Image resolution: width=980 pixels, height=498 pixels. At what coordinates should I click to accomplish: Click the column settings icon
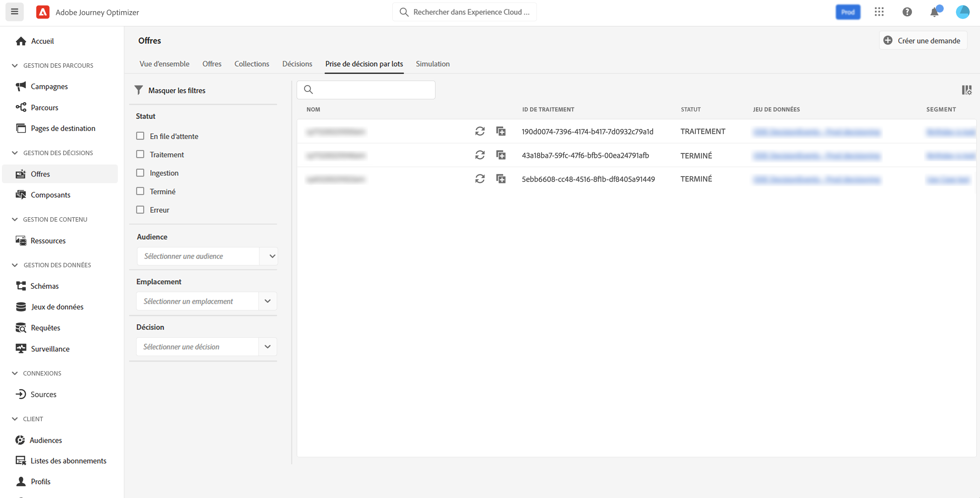[x=966, y=90]
